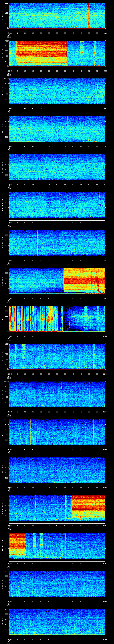Click the 9:00 end time tick label

click(105, 298)
